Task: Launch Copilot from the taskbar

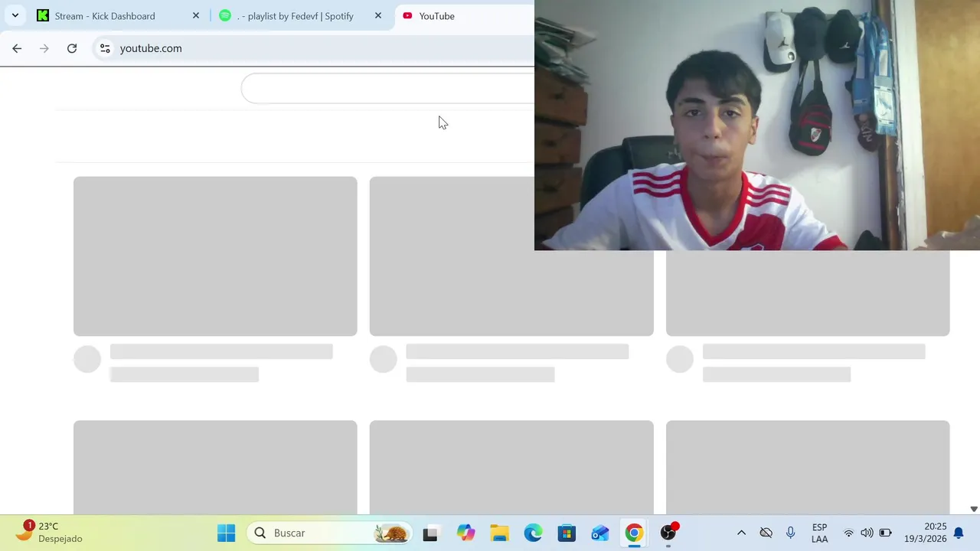Action: pyautogui.click(x=465, y=533)
